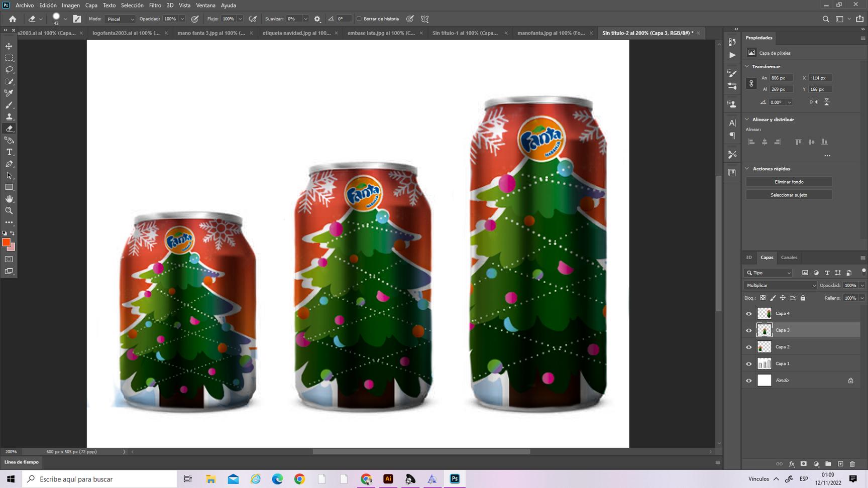Viewport: 868px width, 488px height.
Task: Open the Filtro menu
Action: (155, 5)
